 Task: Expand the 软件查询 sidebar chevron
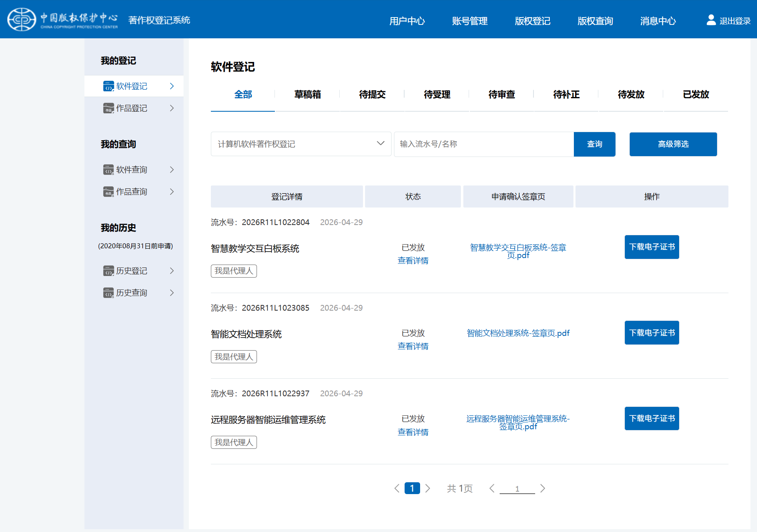point(172,170)
